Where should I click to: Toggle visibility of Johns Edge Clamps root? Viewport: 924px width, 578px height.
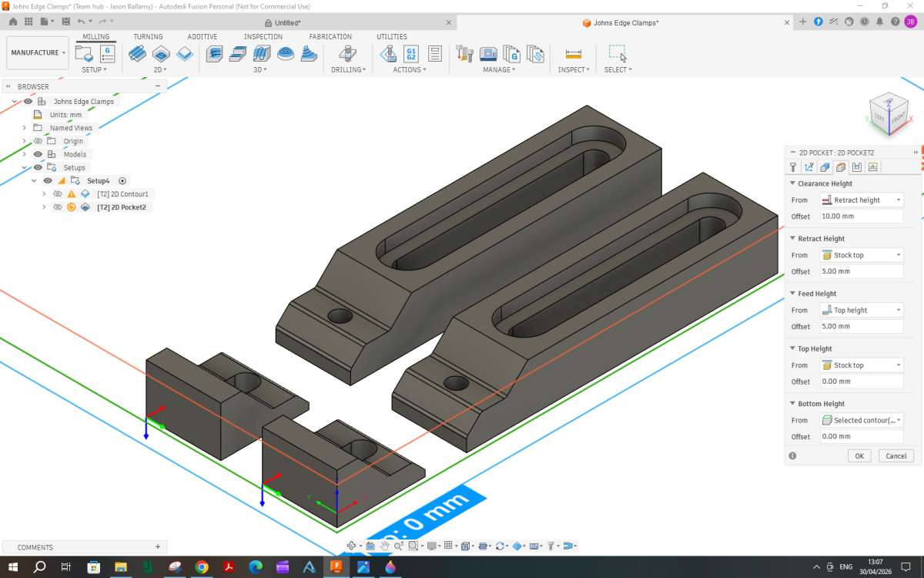[28, 101]
